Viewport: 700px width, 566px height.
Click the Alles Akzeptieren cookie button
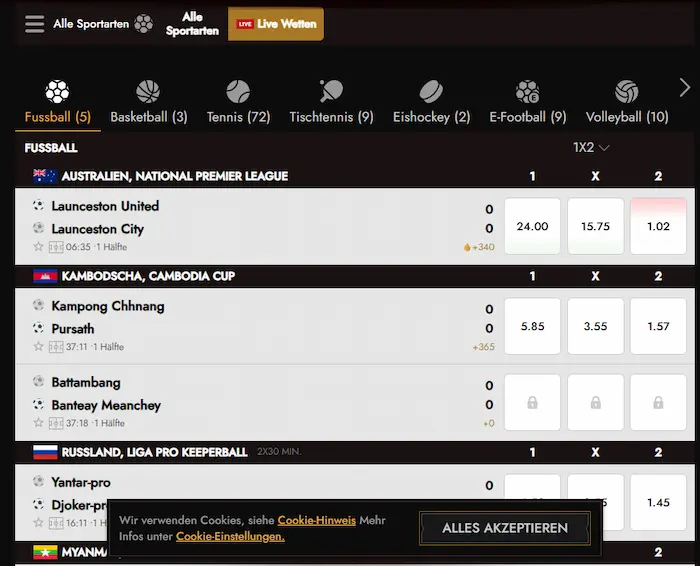pos(505,528)
